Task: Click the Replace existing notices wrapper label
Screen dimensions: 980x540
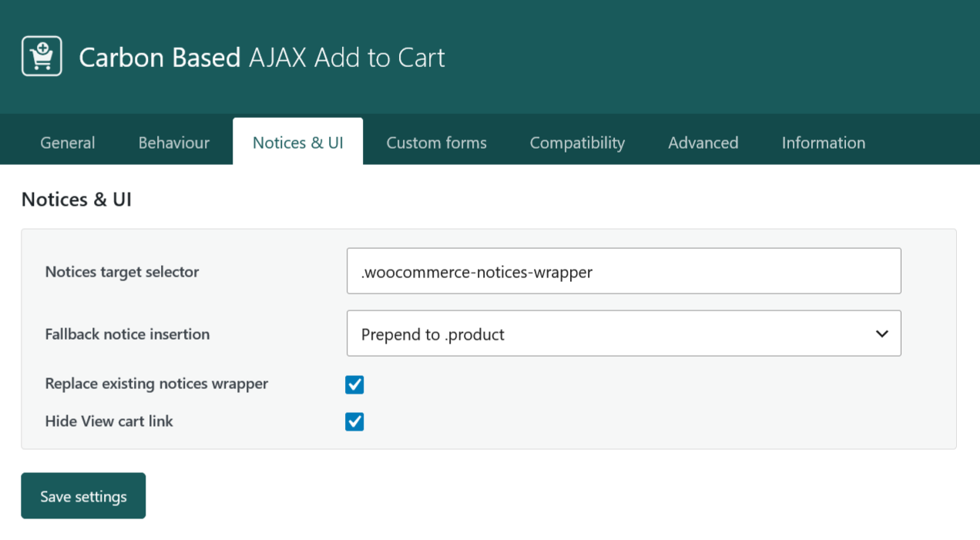Action: tap(156, 384)
